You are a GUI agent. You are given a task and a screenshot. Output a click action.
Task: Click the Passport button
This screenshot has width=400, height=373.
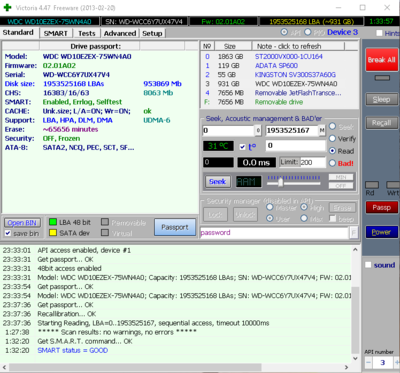(x=175, y=227)
